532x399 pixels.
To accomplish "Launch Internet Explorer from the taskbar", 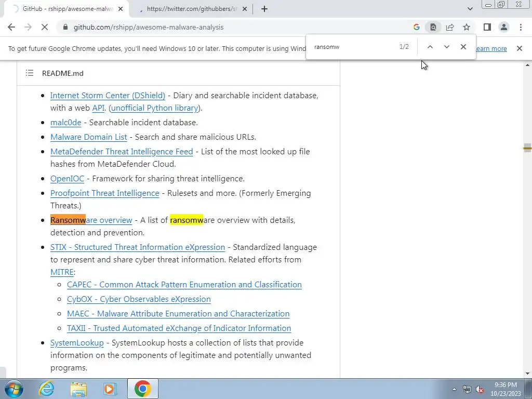I will (x=46, y=389).
